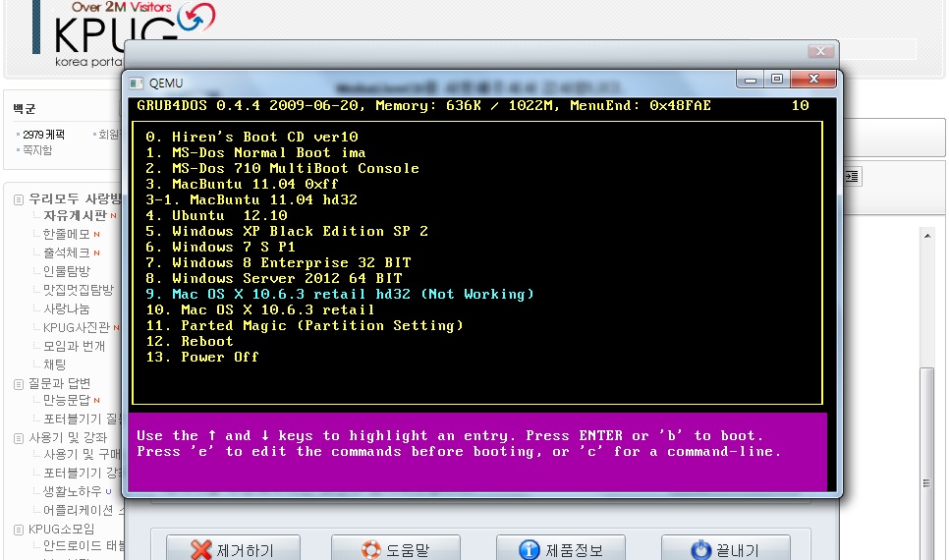Collapse the 우리모두 사랑방 tree section
Viewport: 949px width, 560px height.
(19, 199)
